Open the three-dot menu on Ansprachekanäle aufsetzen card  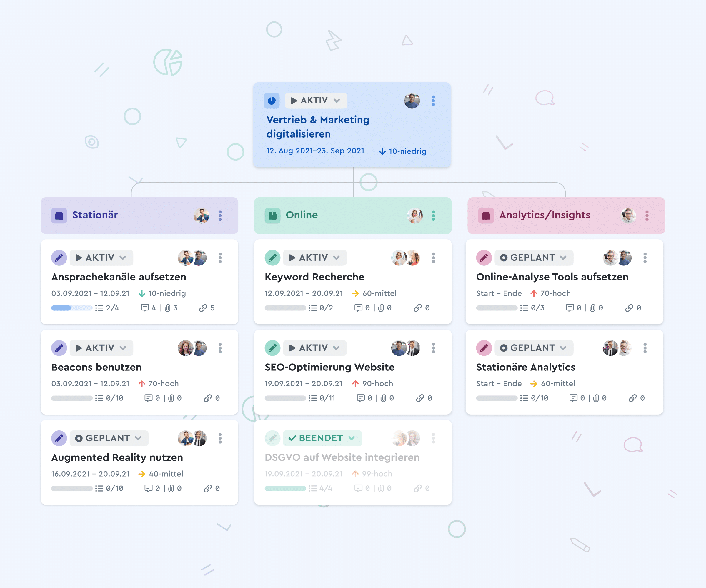pos(220,258)
